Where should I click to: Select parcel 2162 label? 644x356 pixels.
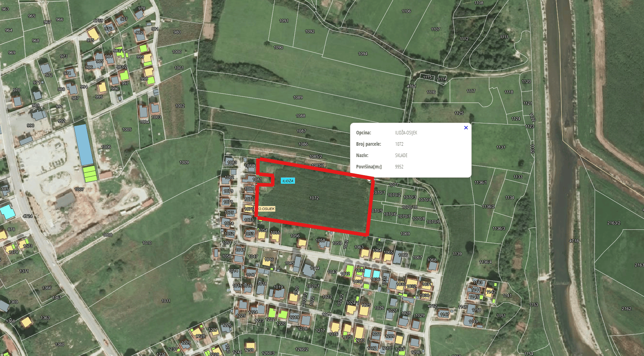(x=626, y=309)
